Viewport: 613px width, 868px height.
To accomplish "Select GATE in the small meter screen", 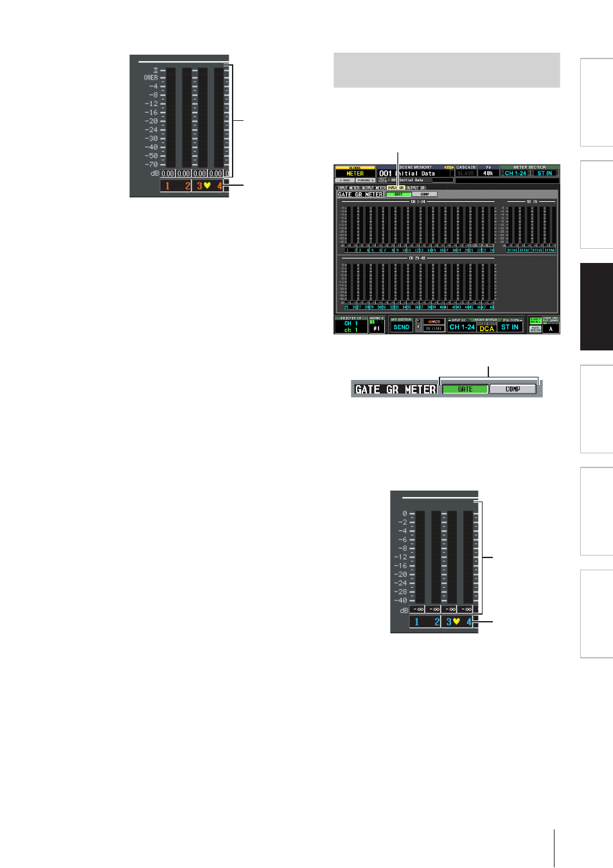I will point(398,194).
